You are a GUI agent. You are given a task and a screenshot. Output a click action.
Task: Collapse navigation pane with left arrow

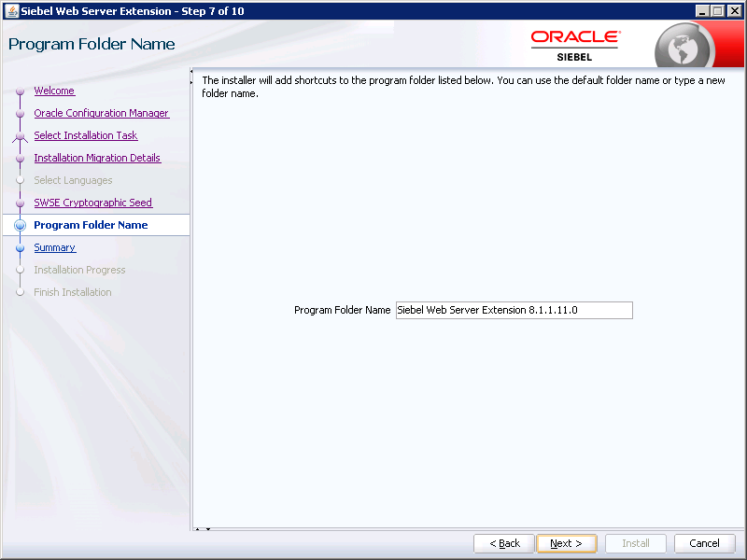coord(191,72)
